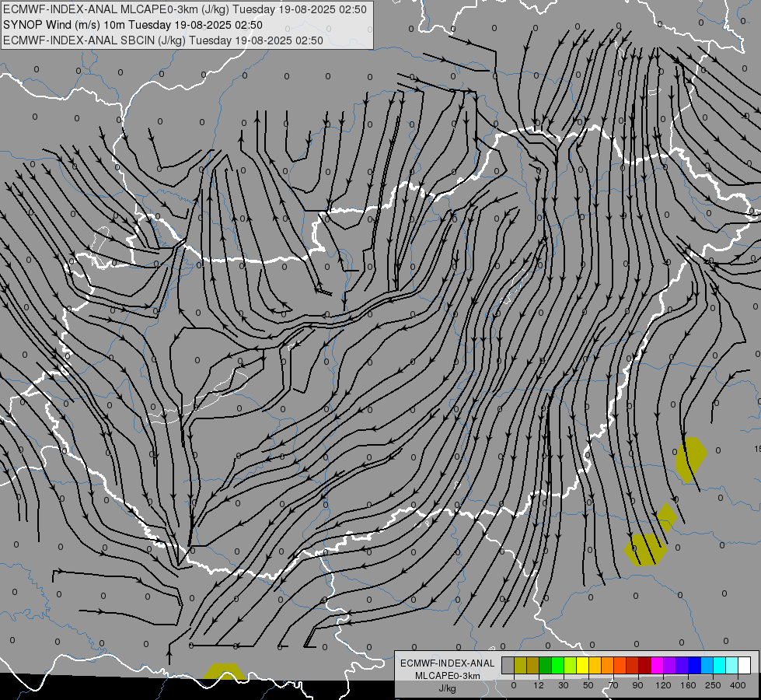Click the largest olive MLCAPE polygon at lower right
Image resolution: width=761 pixels, height=700 pixels.
645,549
